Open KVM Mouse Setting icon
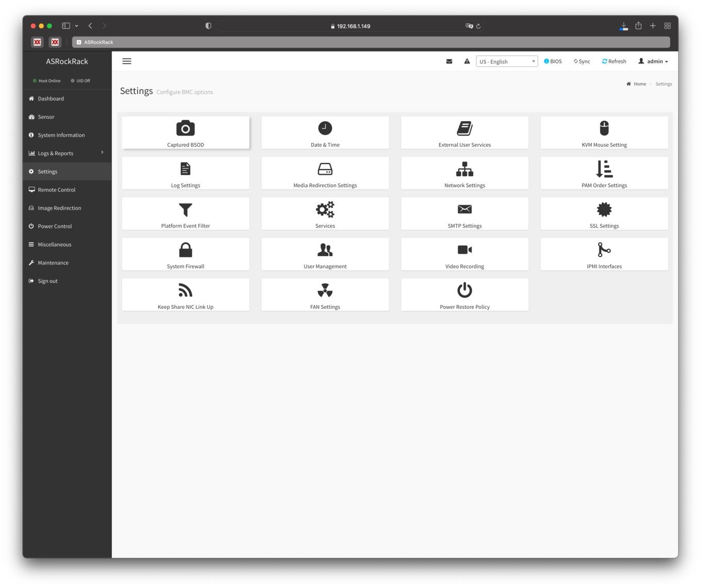The height and width of the screenshot is (588, 701). pos(604,128)
